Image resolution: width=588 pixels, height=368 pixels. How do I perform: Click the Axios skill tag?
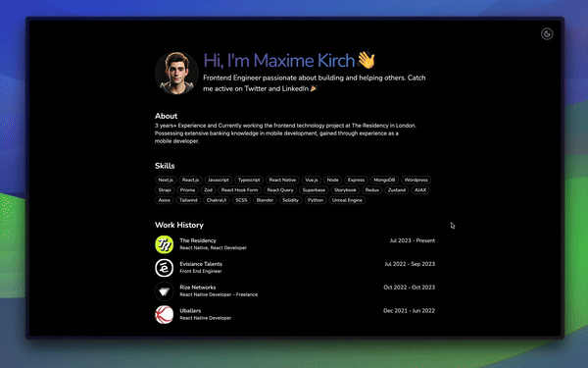165,200
